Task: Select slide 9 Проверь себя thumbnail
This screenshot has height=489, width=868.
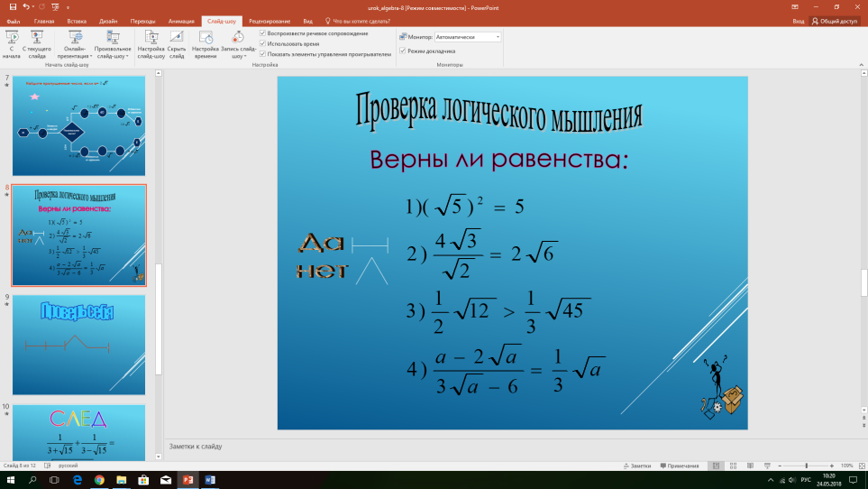Action: point(78,345)
